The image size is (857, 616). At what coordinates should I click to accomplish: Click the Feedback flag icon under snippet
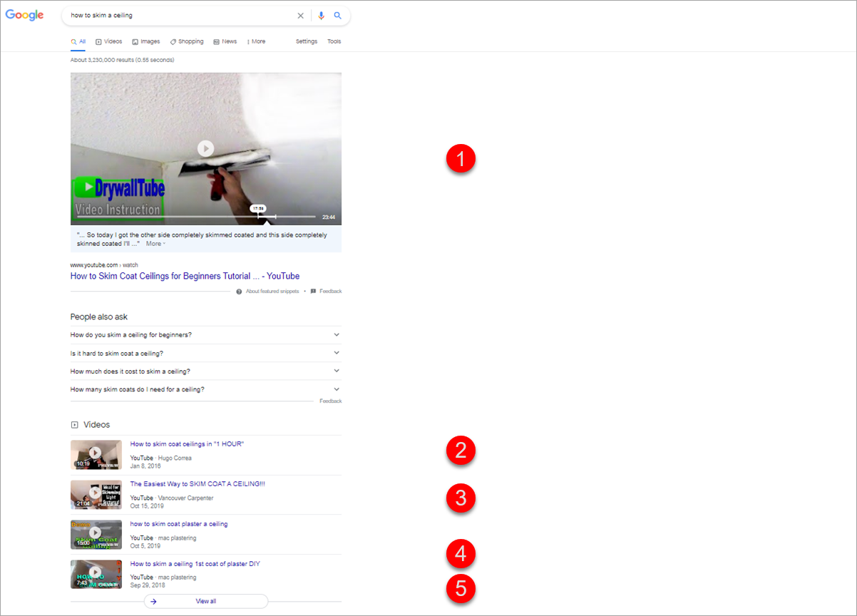click(x=313, y=292)
